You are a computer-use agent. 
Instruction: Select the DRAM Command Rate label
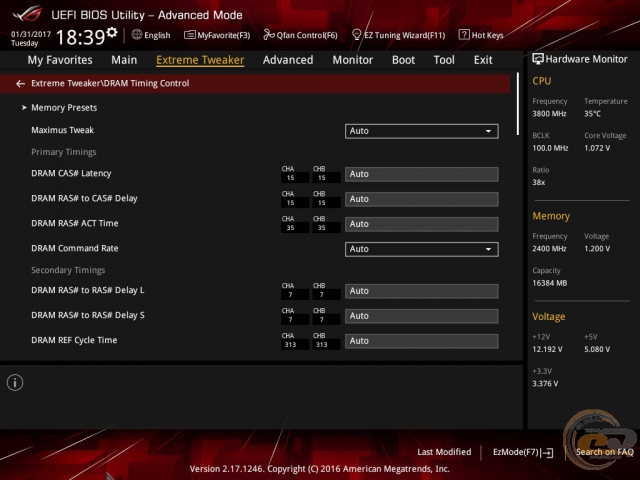pyautogui.click(x=75, y=248)
